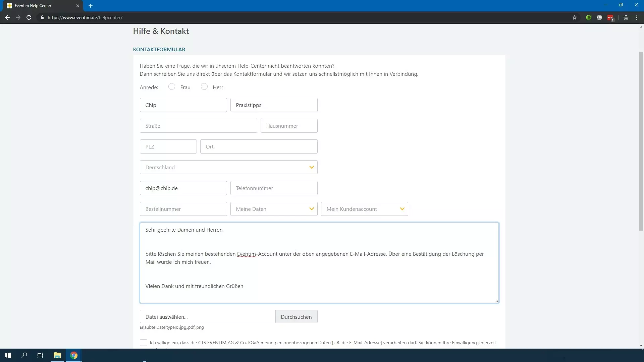Expand the Deutschland country dropdown
Viewport: 644px width, 362px height.
[x=228, y=167]
